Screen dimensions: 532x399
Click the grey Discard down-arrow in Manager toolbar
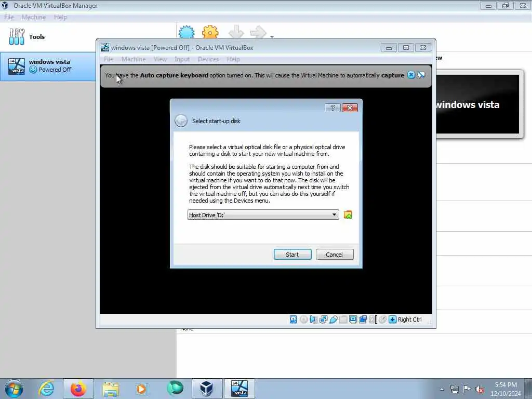tap(236, 32)
